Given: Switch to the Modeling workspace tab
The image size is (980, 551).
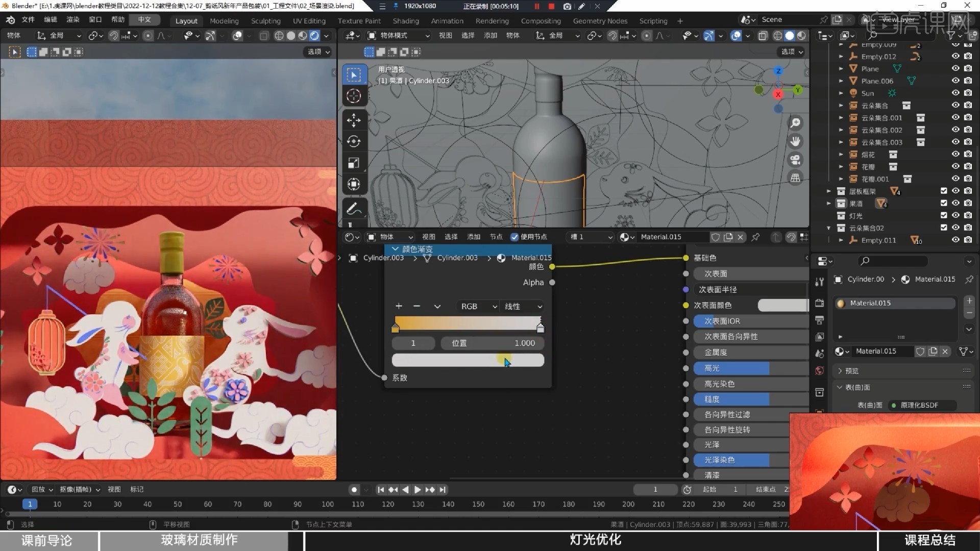Looking at the screenshot, I should point(224,21).
